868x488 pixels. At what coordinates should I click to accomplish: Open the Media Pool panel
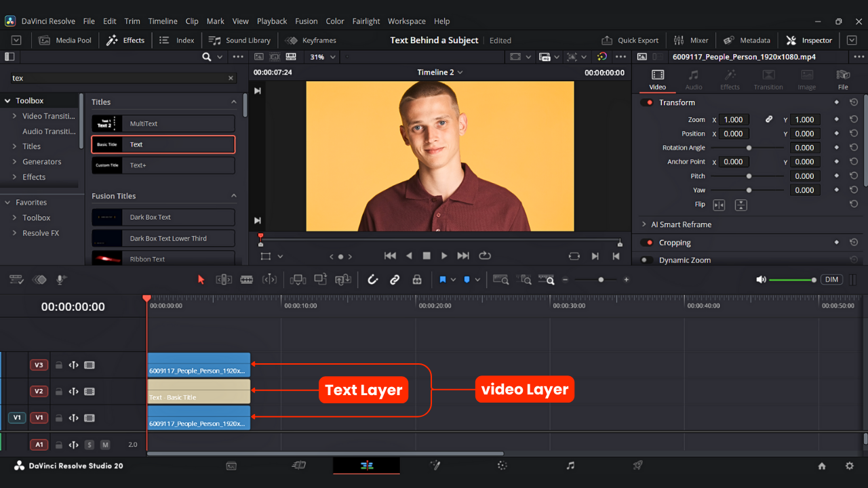pyautogui.click(x=65, y=40)
